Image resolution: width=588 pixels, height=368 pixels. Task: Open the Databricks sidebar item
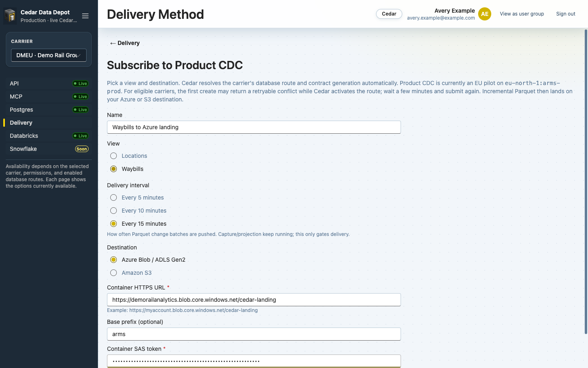[49, 136]
